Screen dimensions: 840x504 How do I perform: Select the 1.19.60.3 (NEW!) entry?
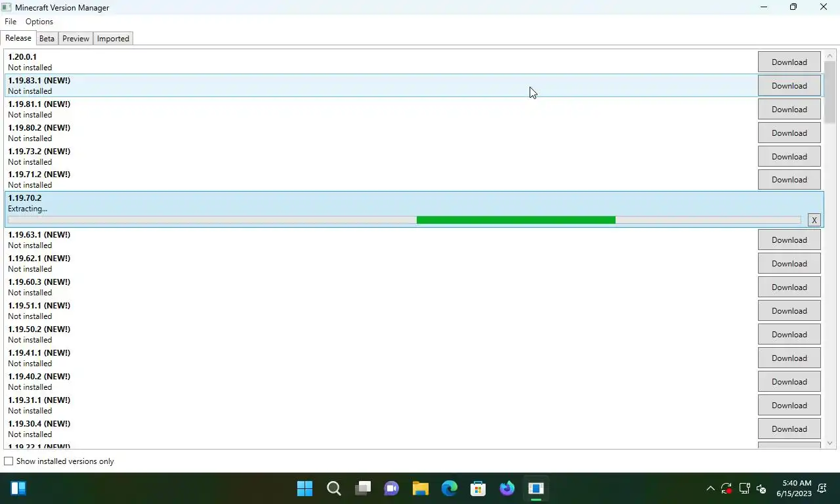pyautogui.click(x=413, y=287)
